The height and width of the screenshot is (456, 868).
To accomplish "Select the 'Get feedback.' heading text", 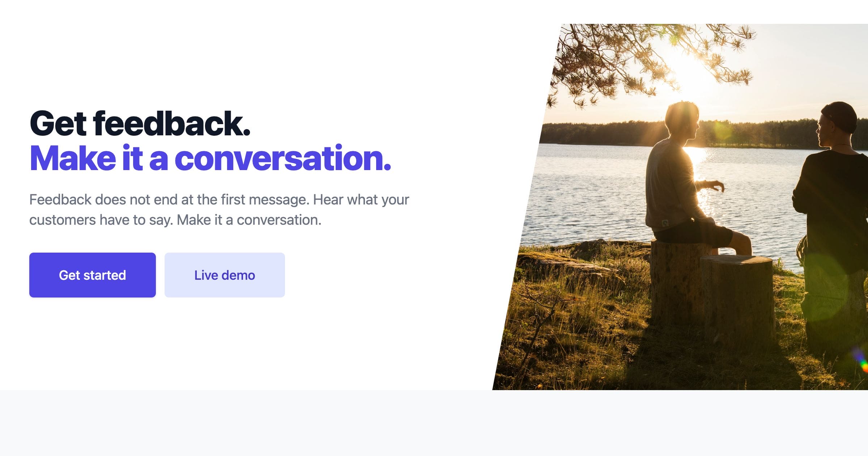I will tap(140, 123).
